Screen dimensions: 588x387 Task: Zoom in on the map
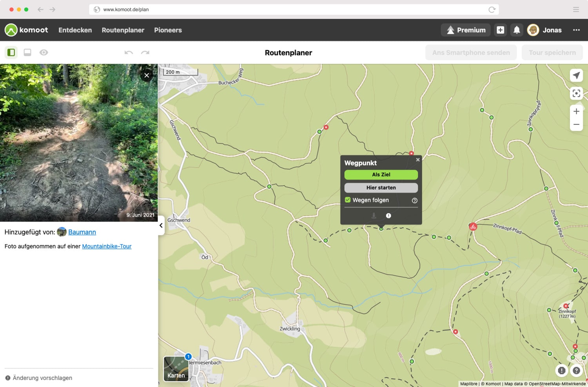(x=576, y=111)
